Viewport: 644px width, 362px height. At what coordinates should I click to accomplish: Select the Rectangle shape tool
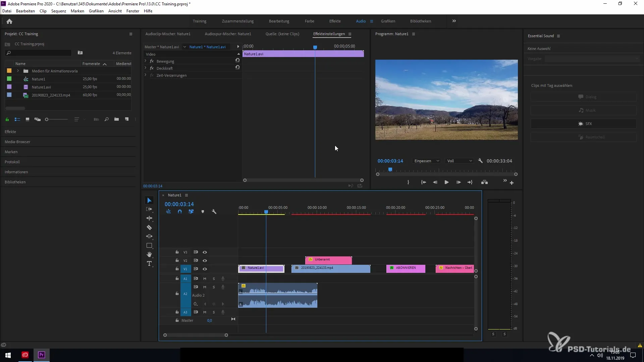tap(149, 246)
